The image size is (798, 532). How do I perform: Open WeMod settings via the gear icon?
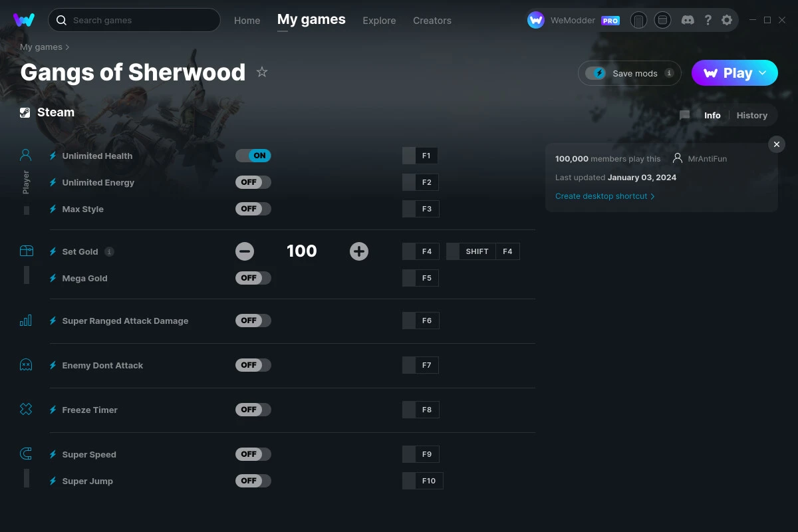point(727,20)
